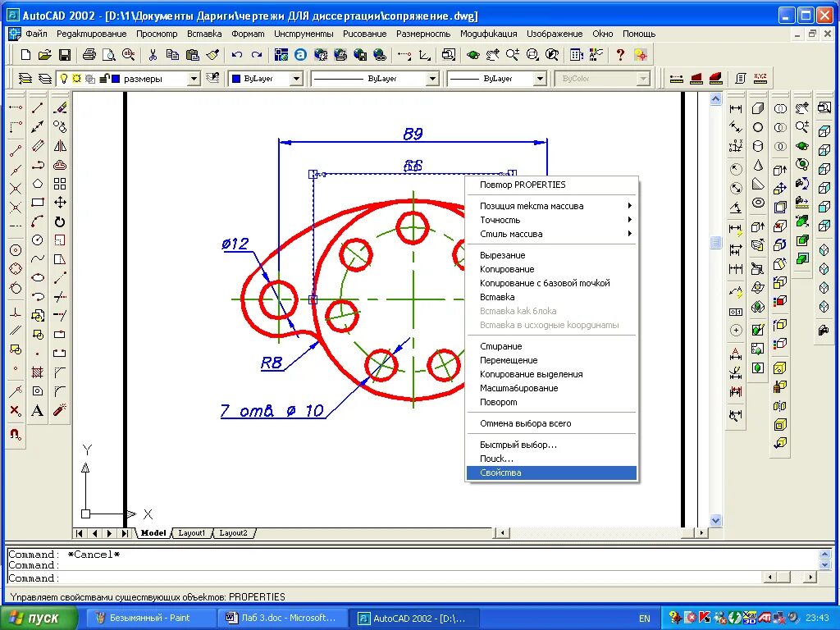Save the drawing with the floppy disk icon
840x630 pixels.
(64, 55)
